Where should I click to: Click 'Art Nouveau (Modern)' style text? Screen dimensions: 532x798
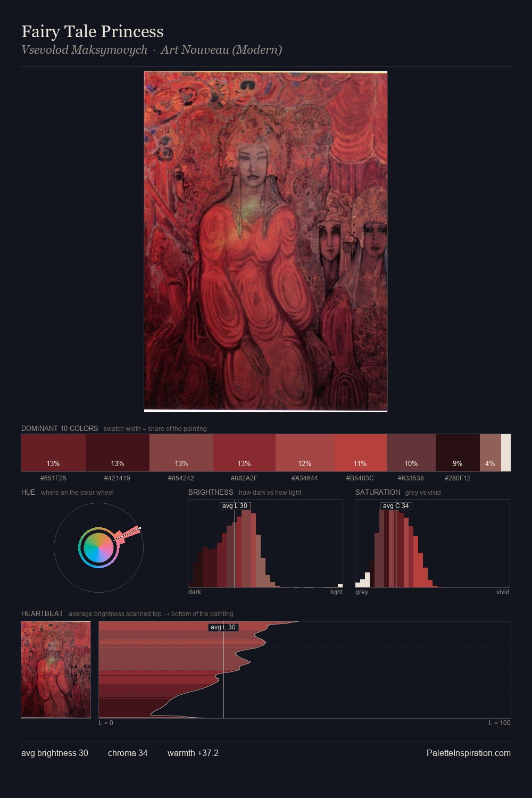pos(221,50)
